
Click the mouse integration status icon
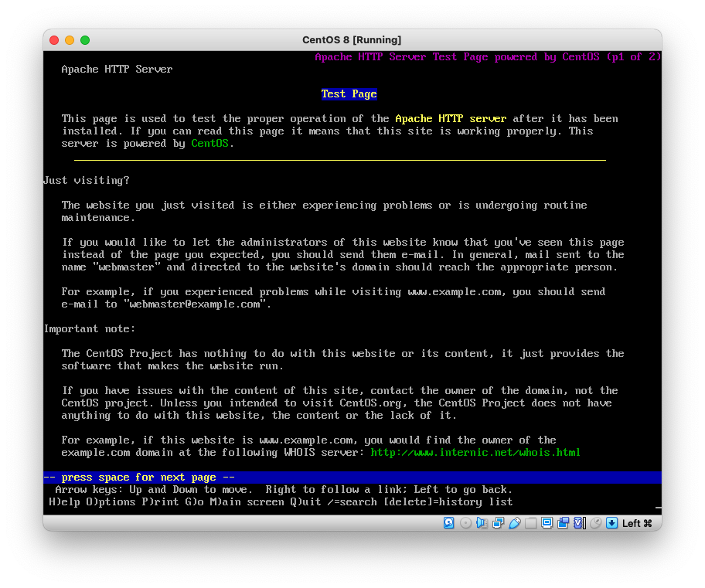tap(596, 523)
